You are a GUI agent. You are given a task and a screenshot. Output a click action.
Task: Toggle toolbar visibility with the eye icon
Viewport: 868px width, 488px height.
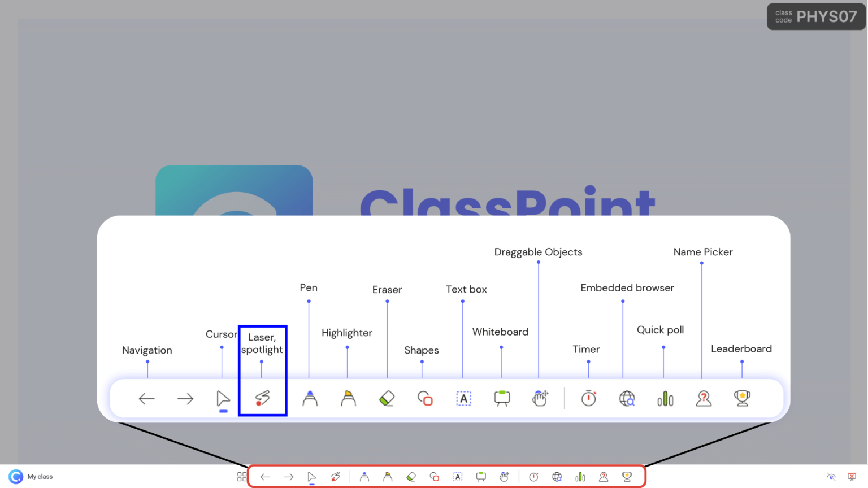click(x=830, y=476)
